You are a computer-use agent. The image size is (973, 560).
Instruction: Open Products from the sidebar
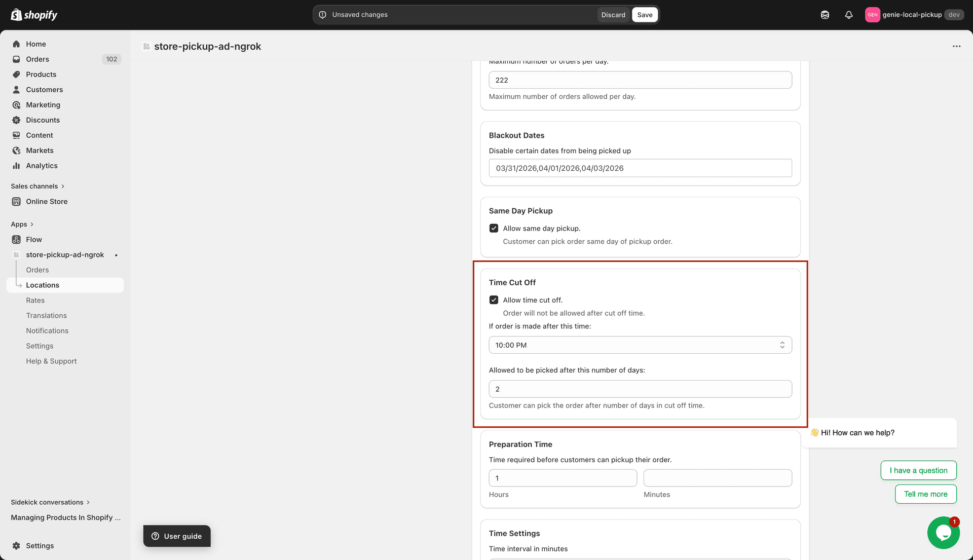click(x=41, y=74)
